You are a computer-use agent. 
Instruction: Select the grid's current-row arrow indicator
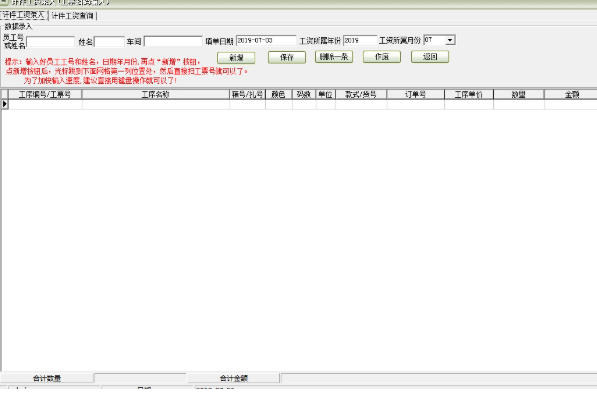5,104
